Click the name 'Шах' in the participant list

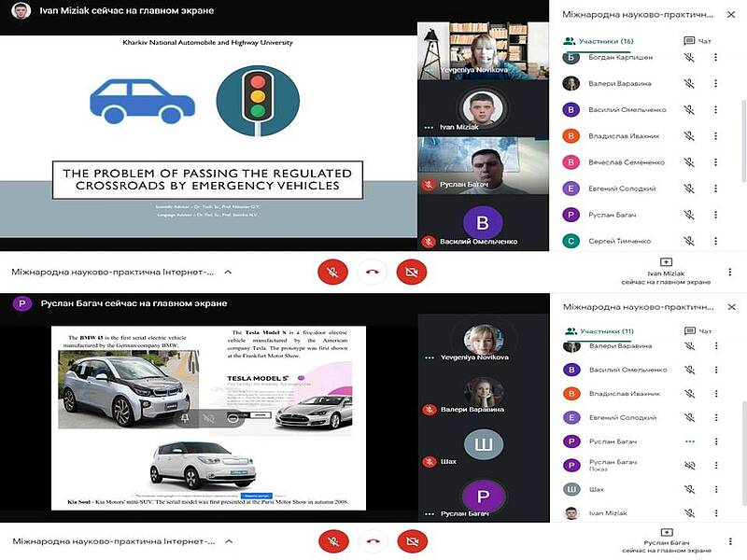(x=597, y=489)
